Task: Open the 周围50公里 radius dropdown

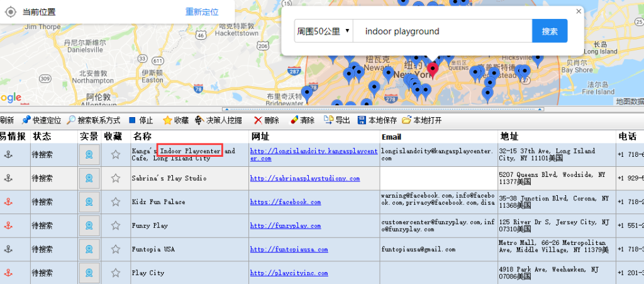Action: (323, 31)
